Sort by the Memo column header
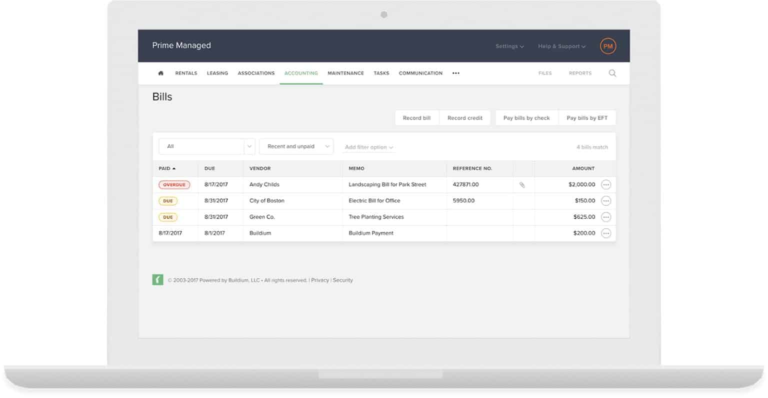The image size is (768, 398). click(357, 168)
